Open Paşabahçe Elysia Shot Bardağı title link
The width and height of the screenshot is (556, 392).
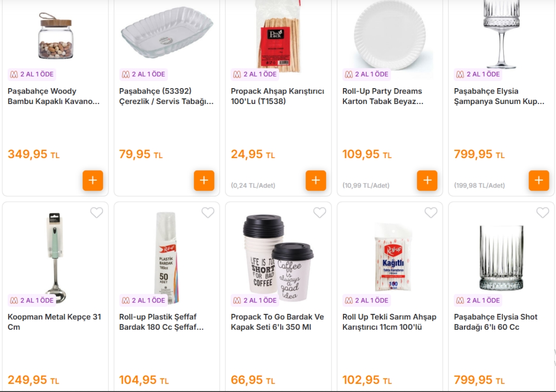pyautogui.click(x=496, y=322)
